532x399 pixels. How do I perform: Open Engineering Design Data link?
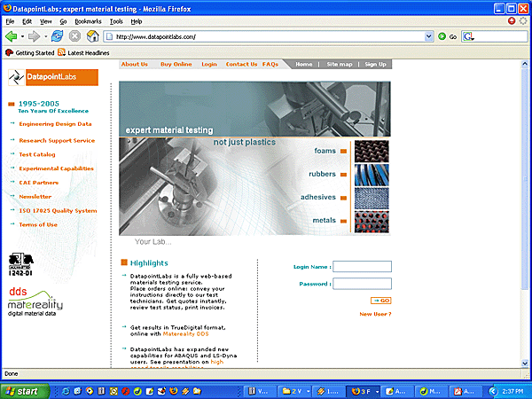55,124
